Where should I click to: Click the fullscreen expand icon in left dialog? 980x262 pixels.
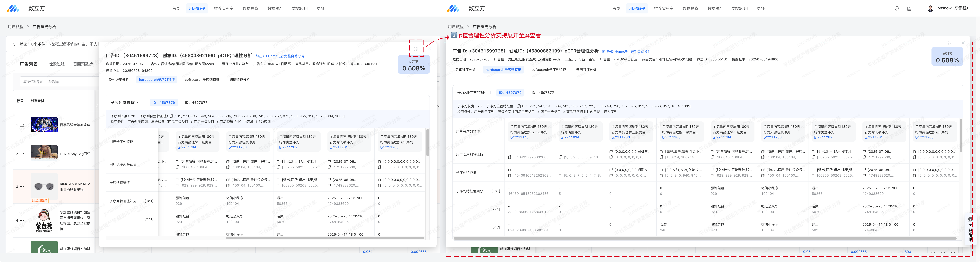(416, 49)
